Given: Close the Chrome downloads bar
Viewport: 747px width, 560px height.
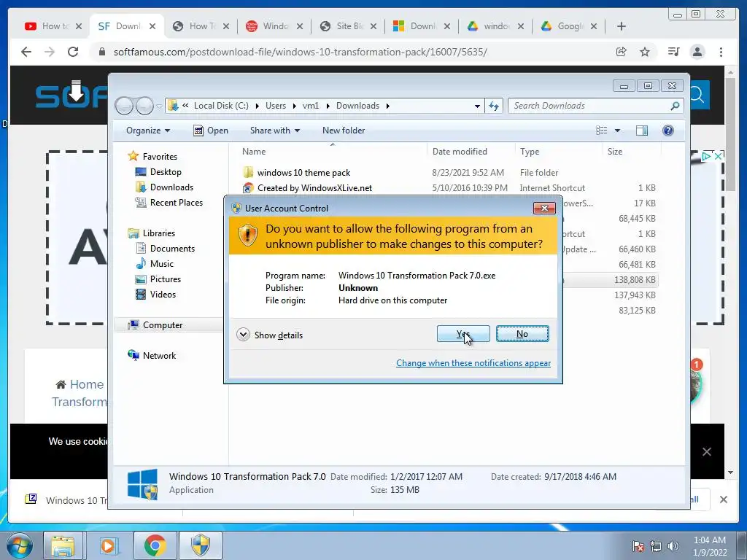Looking at the screenshot, I should point(723,499).
